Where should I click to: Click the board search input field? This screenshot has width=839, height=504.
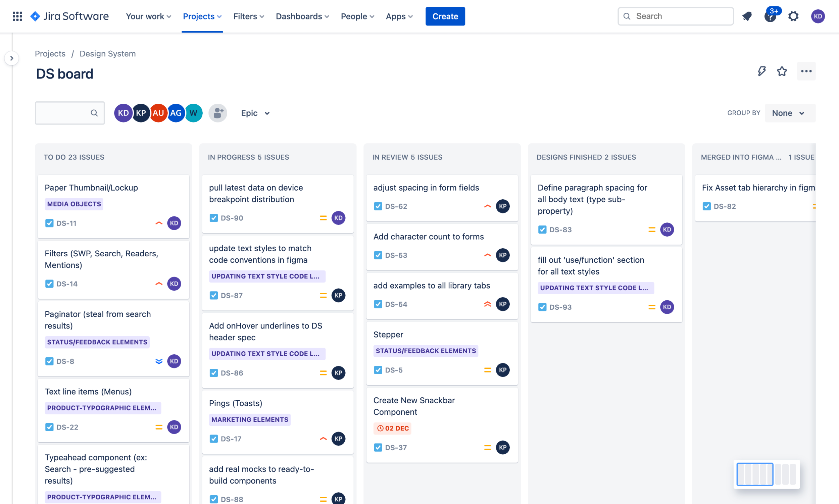click(64, 113)
